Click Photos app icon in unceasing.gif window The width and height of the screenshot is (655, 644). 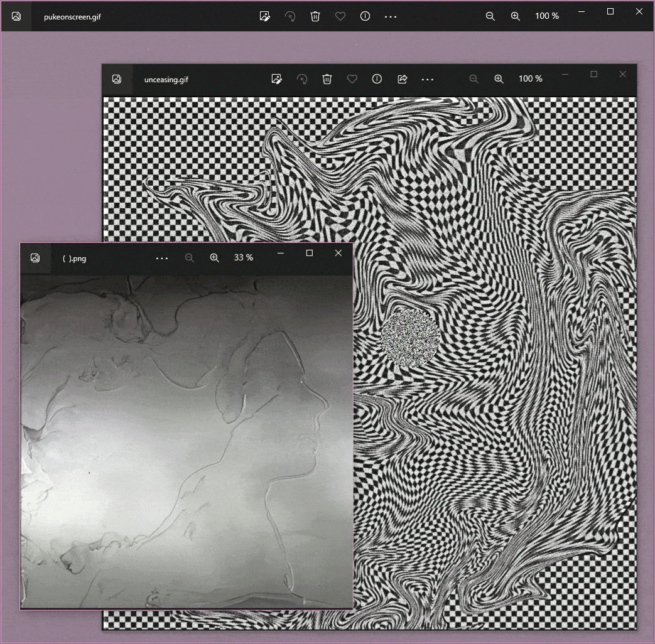[117, 79]
